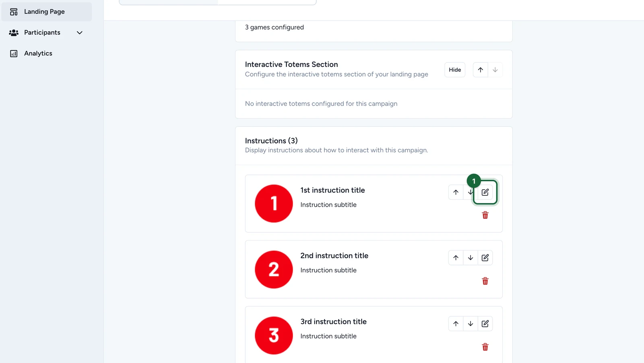The width and height of the screenshot is (644, 363).
Task: Move 3rd instruction down
Action: point(471,324)
